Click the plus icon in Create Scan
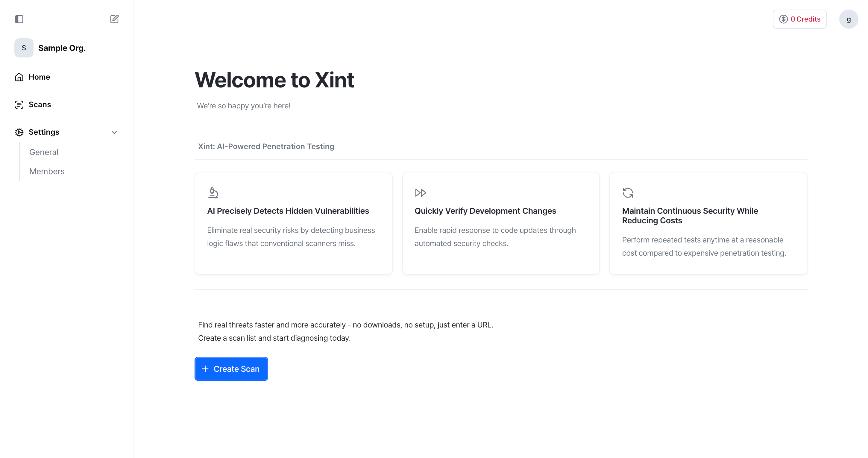 click(x=205, y=369)
